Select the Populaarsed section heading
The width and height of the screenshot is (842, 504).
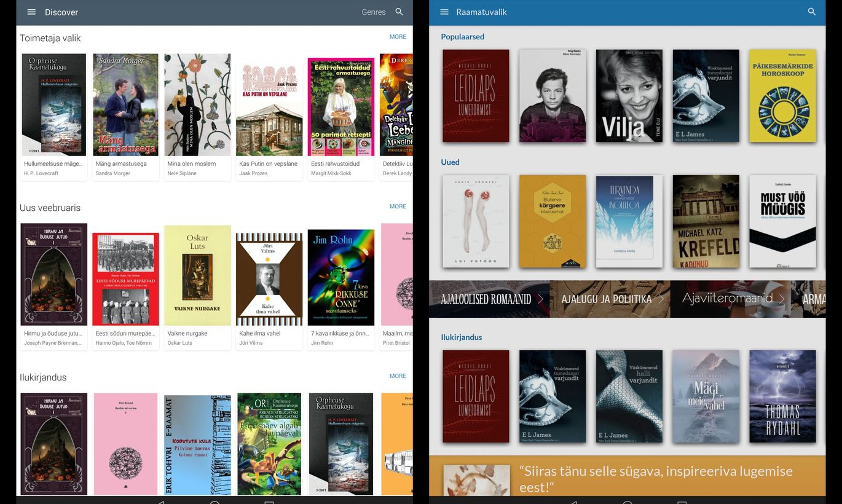462,37
